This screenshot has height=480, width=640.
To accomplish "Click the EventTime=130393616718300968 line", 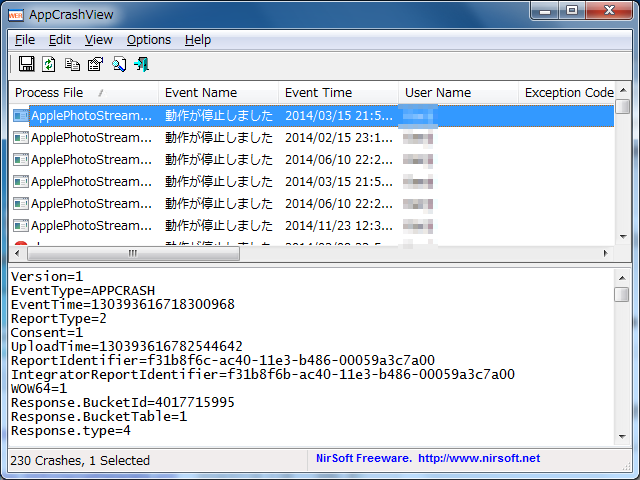I will [123, 304].
